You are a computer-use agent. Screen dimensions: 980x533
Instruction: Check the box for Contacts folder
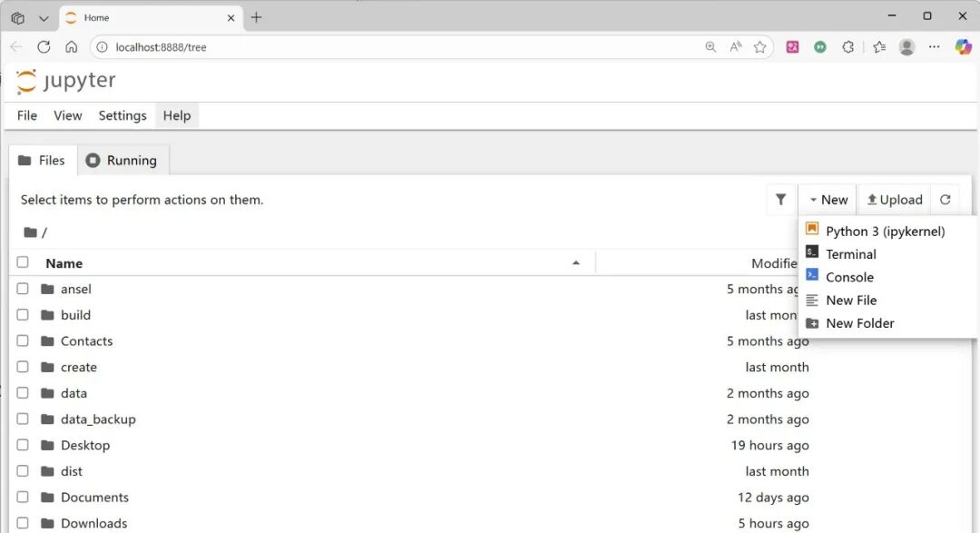23,341
